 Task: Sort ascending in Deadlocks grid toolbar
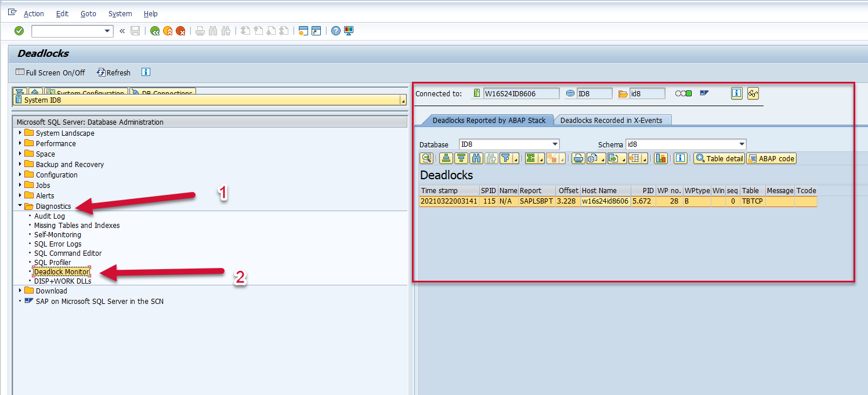coord(446,158)
